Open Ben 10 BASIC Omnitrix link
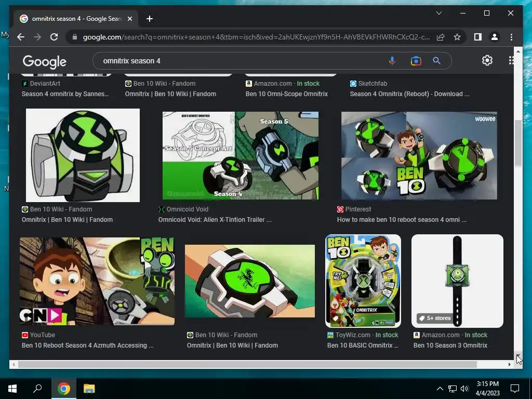Viewport: 532px width, 399px height. tap(362, 345)
